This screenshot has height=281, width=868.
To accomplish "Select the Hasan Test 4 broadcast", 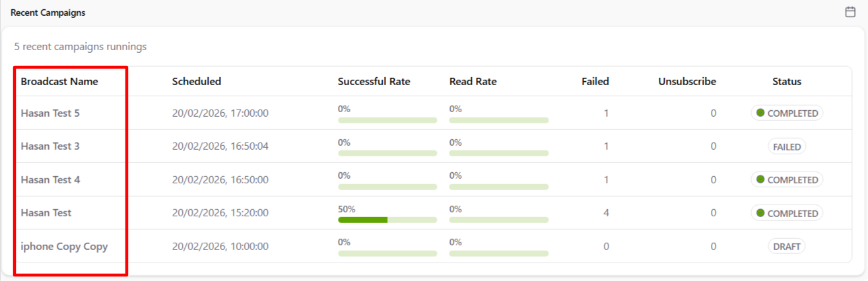I will pos(50,179).
